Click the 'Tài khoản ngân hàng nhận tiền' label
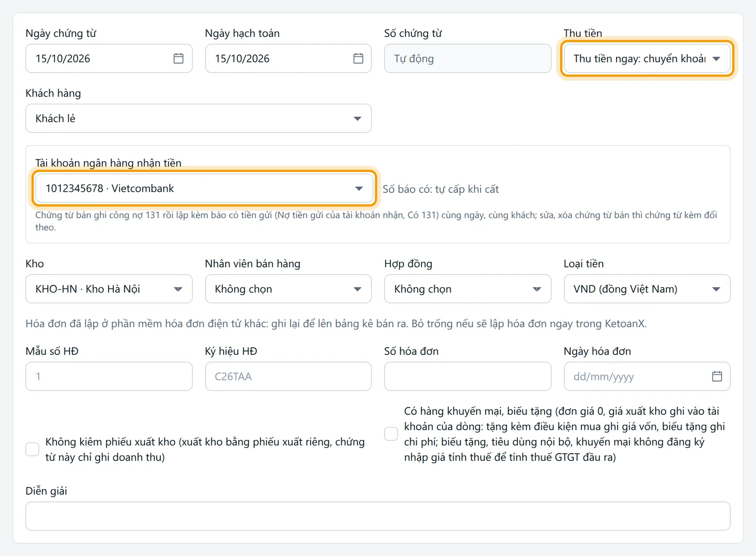 [x=109, y=163]
